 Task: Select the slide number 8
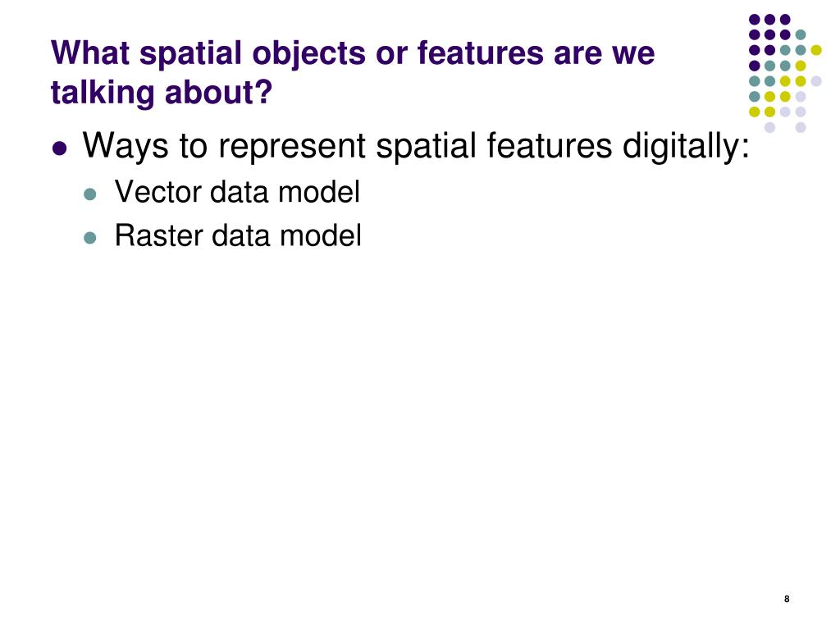[x=787, y=599]
